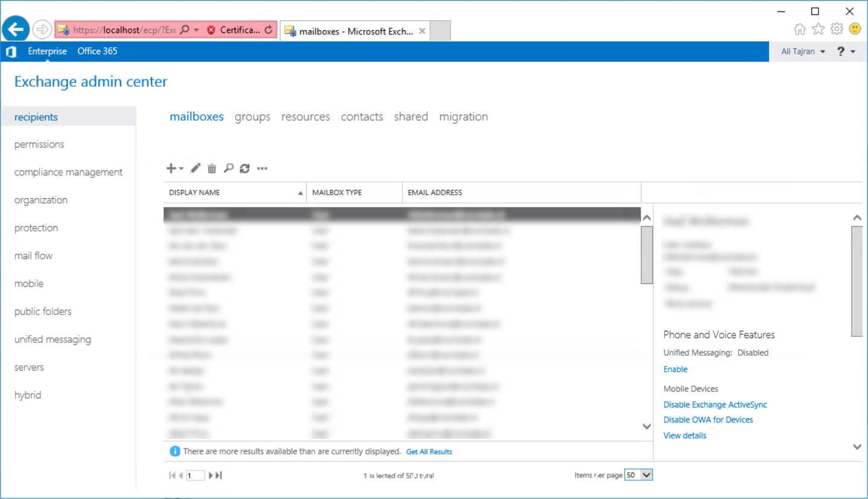This screenshot has width=868, height=499.
Task: Click the browser Forward arrow button
Action: (42, 28)
